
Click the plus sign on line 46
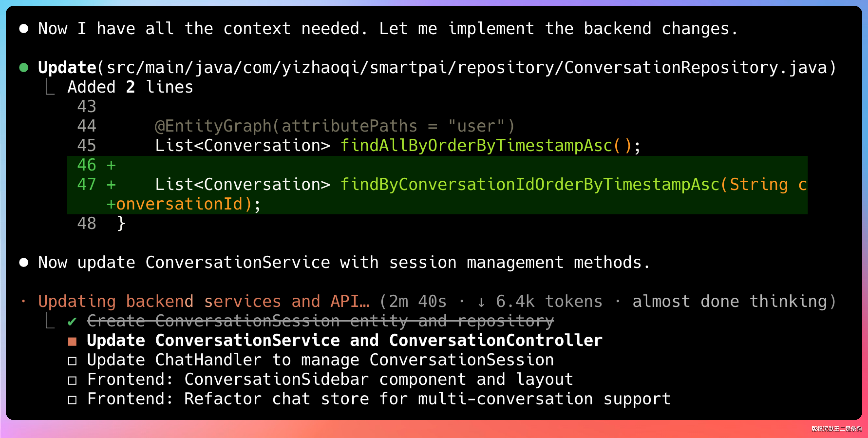click(x=111, y=165)
